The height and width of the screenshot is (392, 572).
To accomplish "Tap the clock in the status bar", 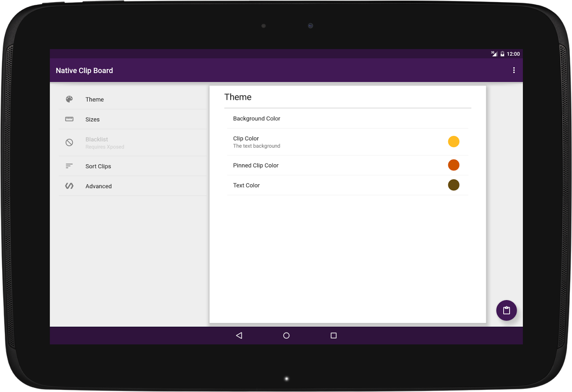I will (513, 54).
